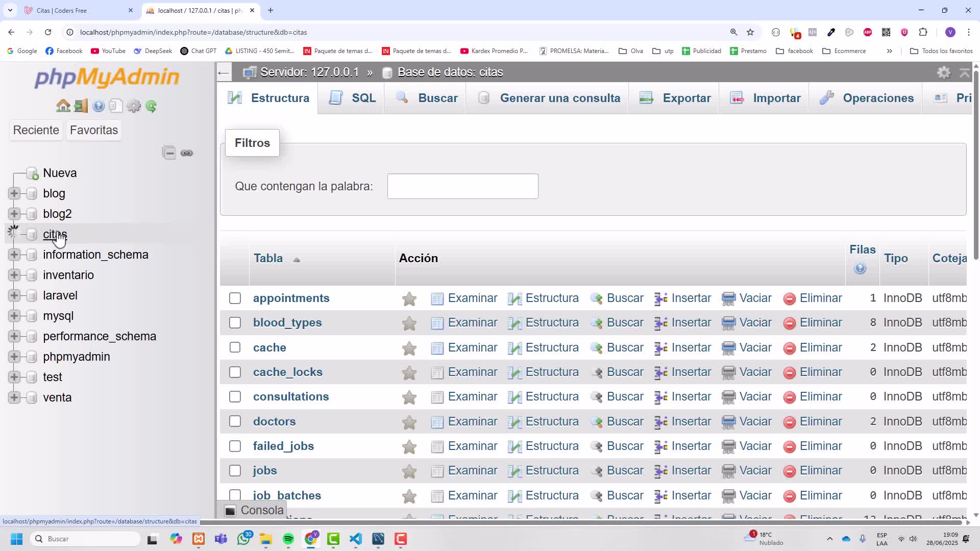980x551 pixels.
Task: Show Favoritas tables list
Action: [94, 130]
